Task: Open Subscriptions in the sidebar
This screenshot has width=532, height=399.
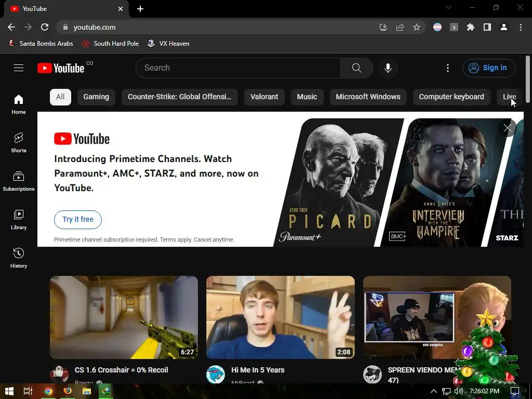Action: click(x=19, y=181)
